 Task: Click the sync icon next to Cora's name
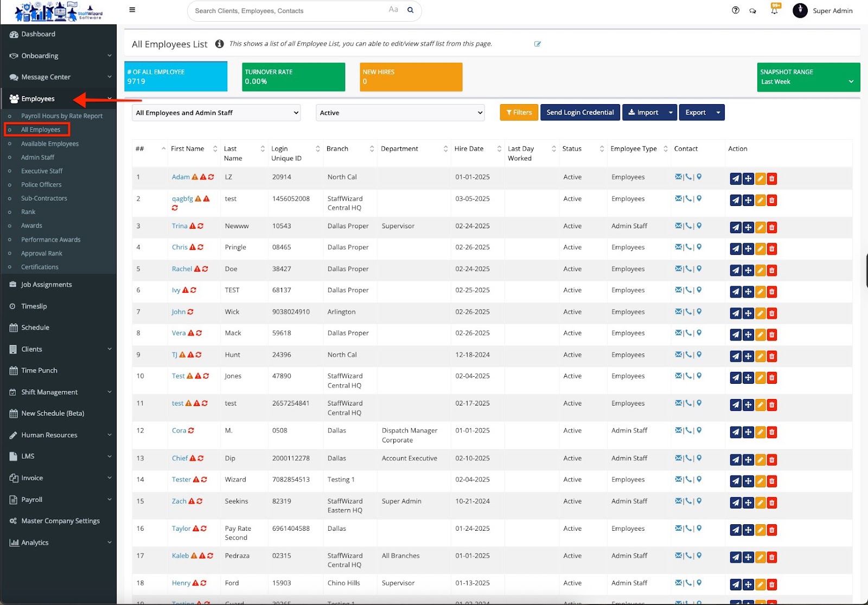click(191, 430)
